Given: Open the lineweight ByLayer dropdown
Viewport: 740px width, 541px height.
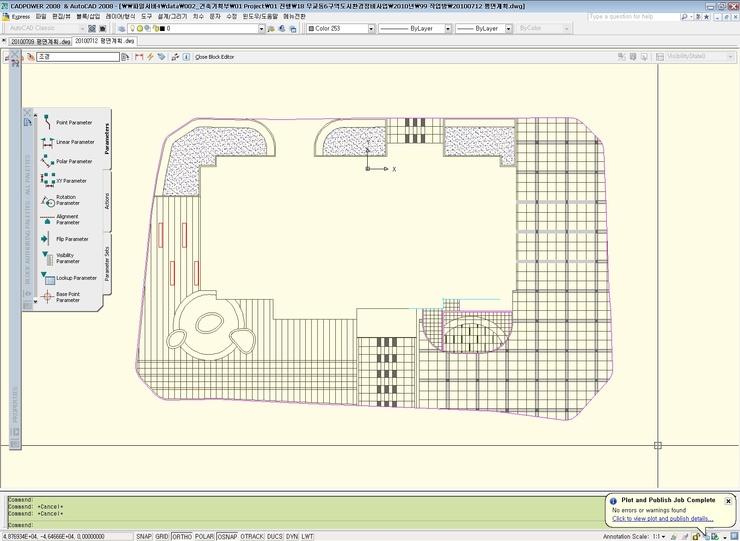Looking at the screenshot, I should (x=508, y=29).
